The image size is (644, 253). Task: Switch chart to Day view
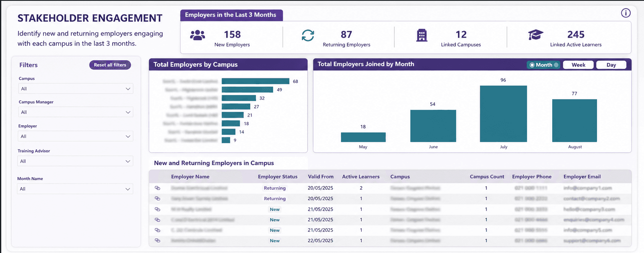click(x=611, y=65)
